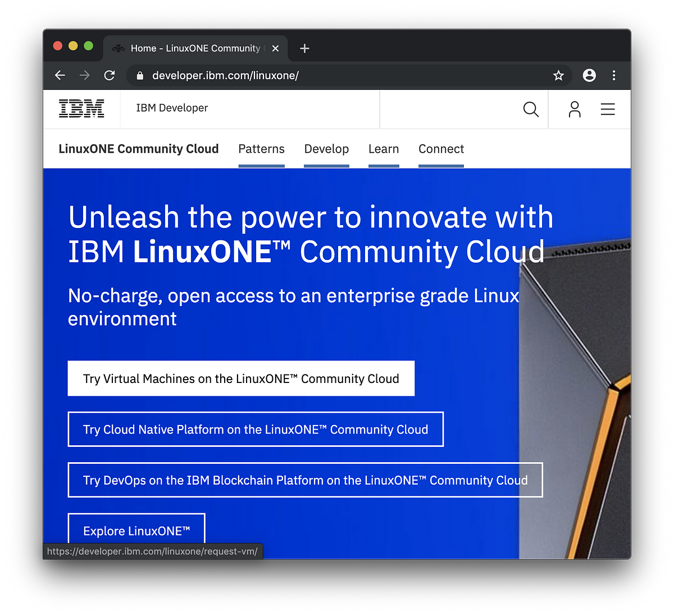Open the hamburger menu icon
This screenshot has width=674, height=616.
point(608,109)
